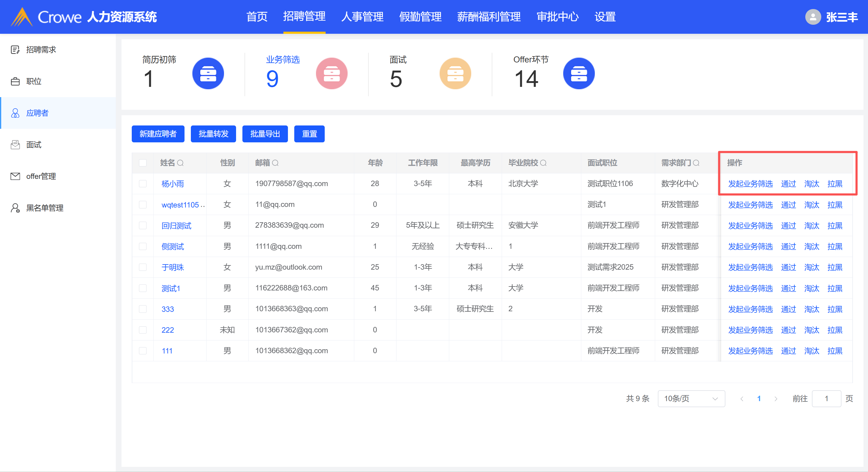This screenshot has width=868, height=472.
Task: Click 发起业务筛选 link for 回归测试
Action: 750,226
